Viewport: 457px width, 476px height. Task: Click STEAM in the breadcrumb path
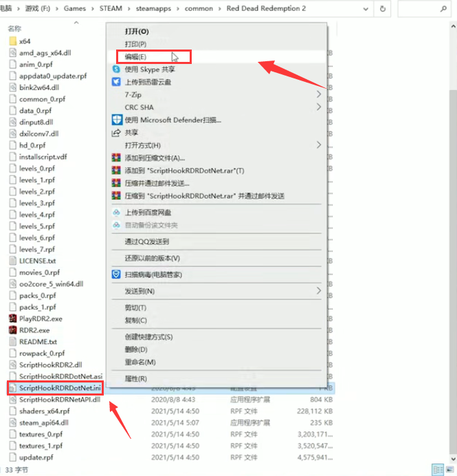(x=111, y=8)
